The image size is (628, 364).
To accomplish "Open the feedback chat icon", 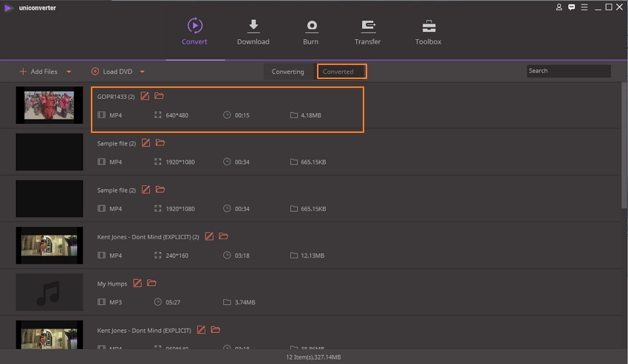I will 572,7.
